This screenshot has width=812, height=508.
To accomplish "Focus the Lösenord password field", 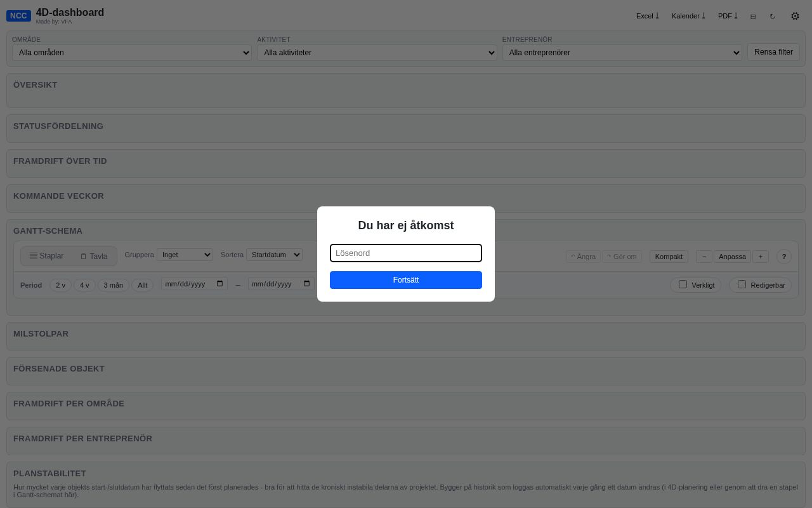I will [406, 253].
